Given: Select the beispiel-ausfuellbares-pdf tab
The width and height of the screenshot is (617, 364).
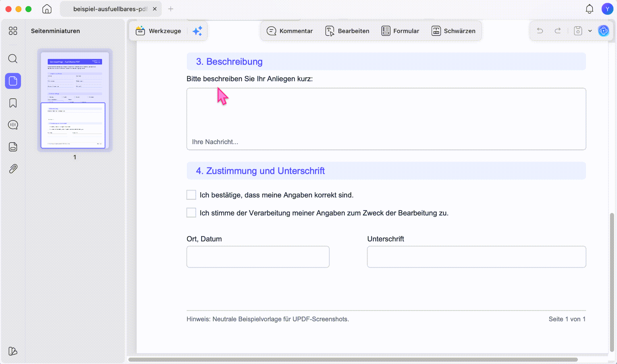Looking at the screenshot, I should pos(111,9).
